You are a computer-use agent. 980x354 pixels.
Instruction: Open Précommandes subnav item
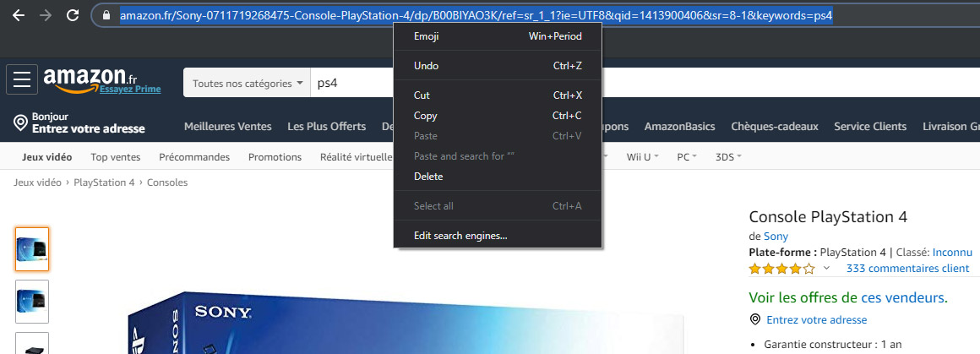click(194, 157)
